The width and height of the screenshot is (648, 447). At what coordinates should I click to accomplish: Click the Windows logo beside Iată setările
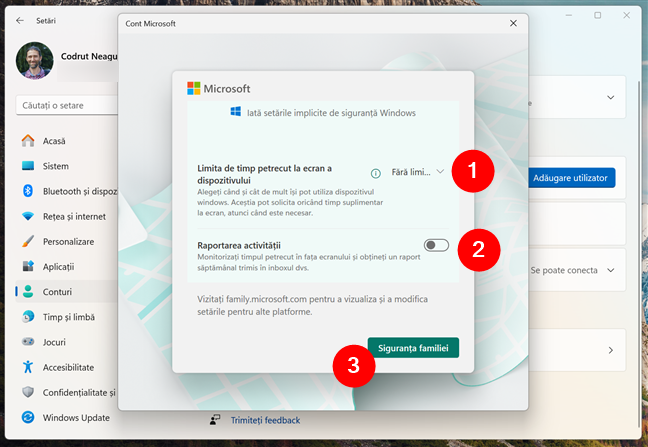click(236, 112)
